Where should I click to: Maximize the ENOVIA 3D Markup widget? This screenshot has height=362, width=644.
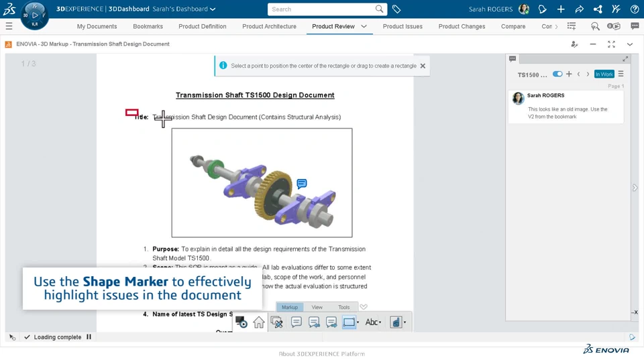click(611, 44)
